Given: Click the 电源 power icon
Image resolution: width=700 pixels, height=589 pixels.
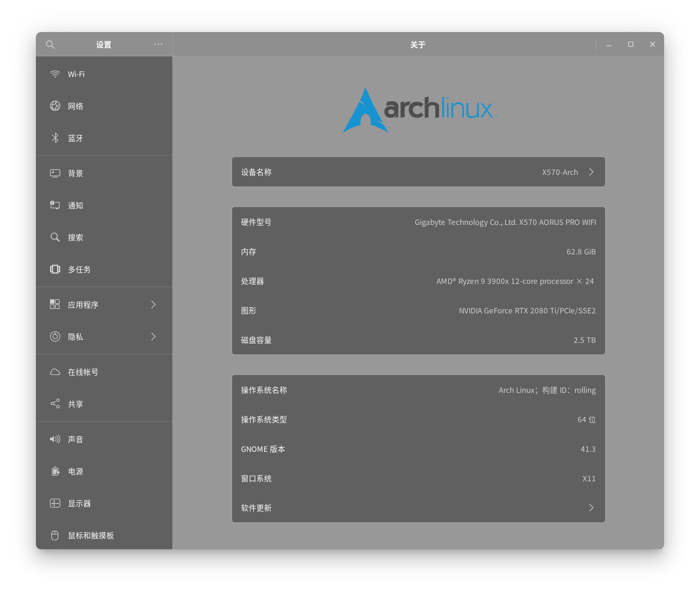Looking at the screenshot, I should point(55,471).
